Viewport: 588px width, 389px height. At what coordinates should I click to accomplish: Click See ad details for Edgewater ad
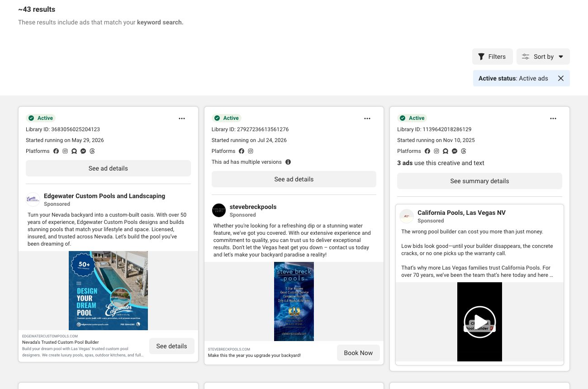(108, 168)
